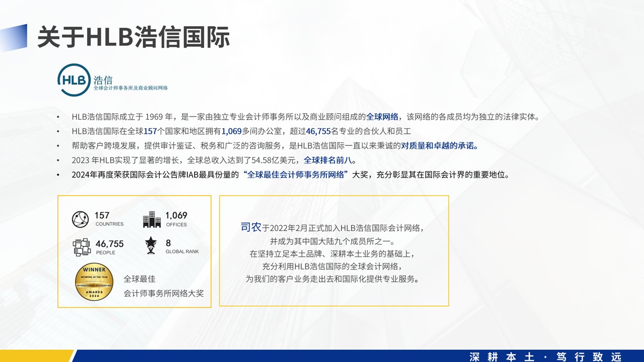Click the 全球最佳 会计师事务所网络大奖 caption
The image size is (644, 362).
pos(164,286)
